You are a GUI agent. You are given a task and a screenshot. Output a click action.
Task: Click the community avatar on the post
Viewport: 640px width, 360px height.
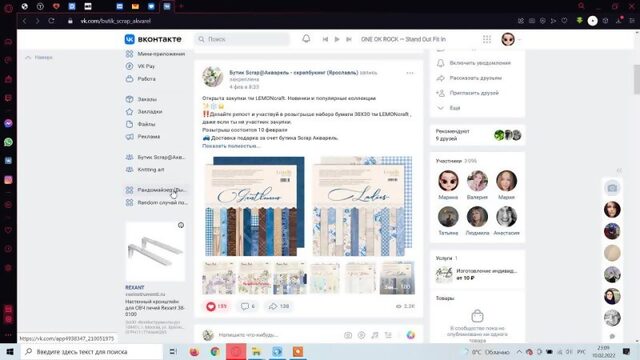click(213, 76)
